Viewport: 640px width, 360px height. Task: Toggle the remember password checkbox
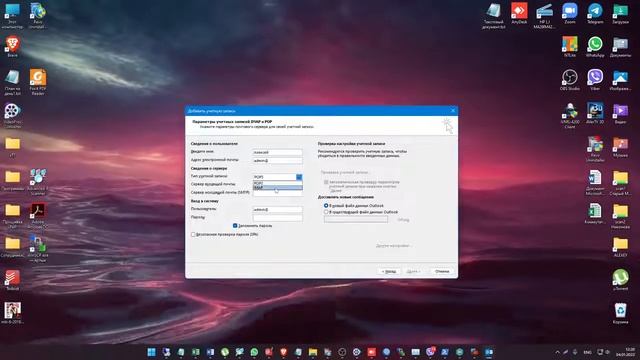(x=235, y=226)
